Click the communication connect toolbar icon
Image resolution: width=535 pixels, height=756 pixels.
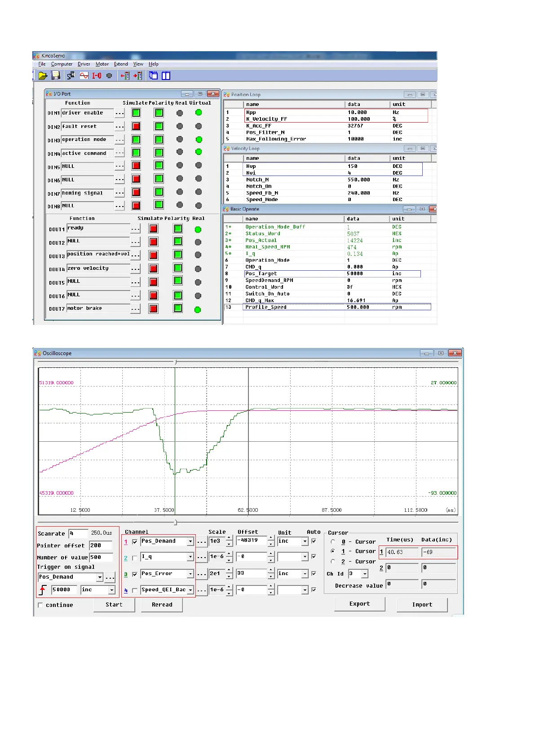pos(71,75)
